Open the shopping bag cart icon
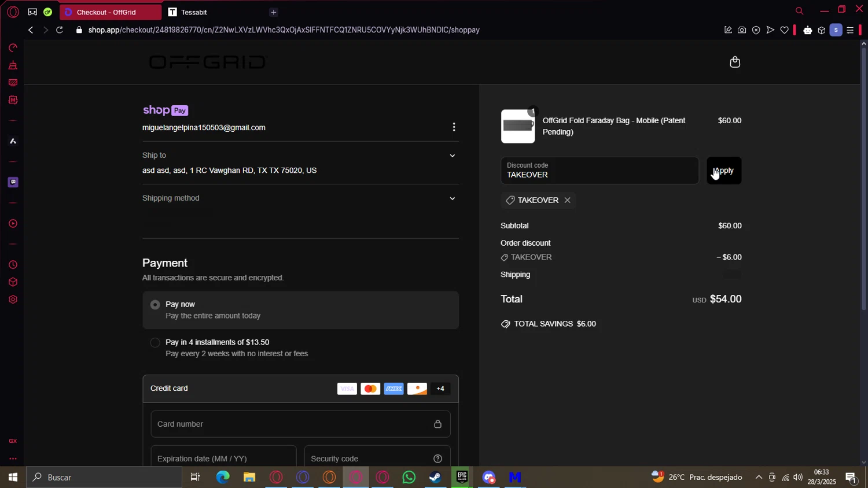Image resolution: width=868 pixels, height=488 pixels. tap(735, 62)
